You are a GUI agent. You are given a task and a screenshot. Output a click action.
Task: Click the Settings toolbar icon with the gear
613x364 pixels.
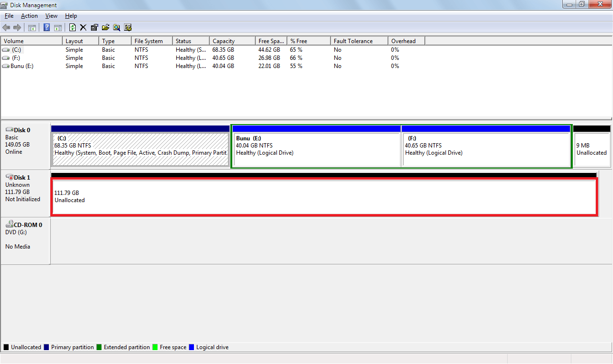click(x=127, y=27)
